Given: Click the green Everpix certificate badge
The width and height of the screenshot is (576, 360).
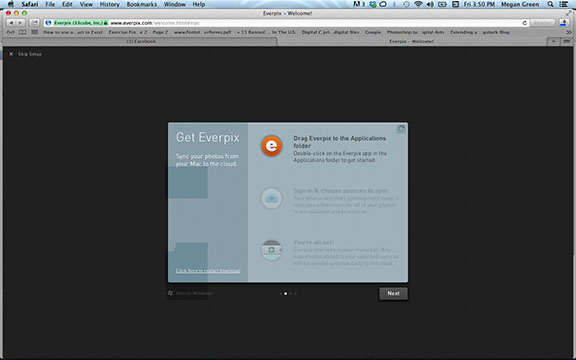Looking at the screenshot, I should click(80, 23).
